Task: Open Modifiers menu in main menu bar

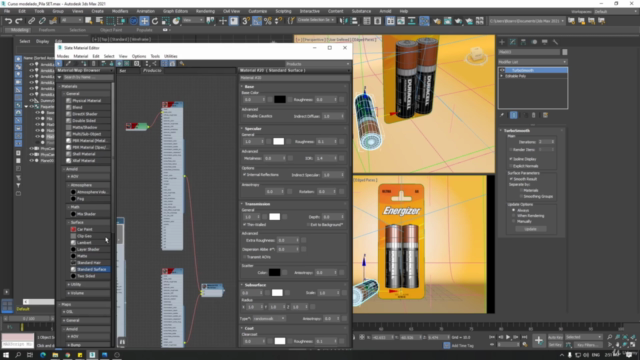Action: tap(120, 11)
